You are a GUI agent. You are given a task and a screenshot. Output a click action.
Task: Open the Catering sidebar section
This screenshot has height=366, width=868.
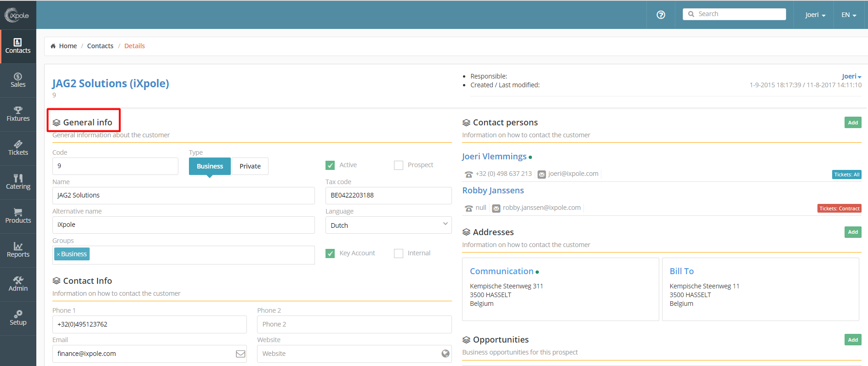point(18,182)
